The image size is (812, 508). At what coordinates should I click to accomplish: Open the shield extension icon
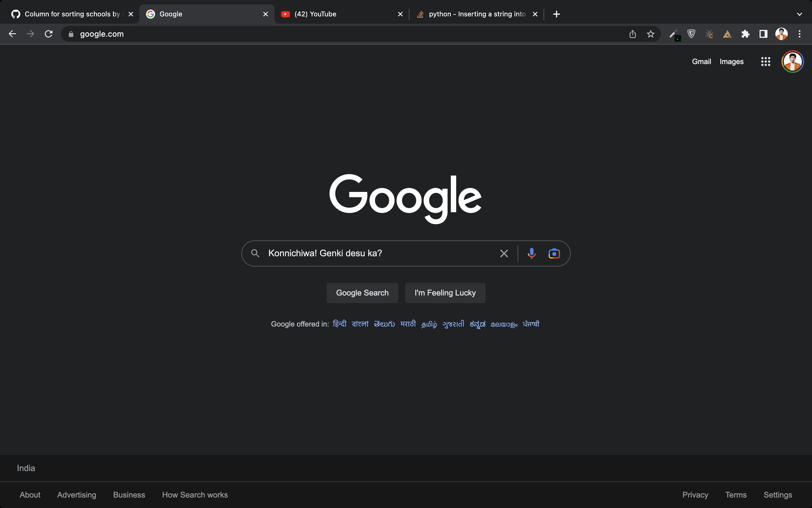click(x=691, y=34)
